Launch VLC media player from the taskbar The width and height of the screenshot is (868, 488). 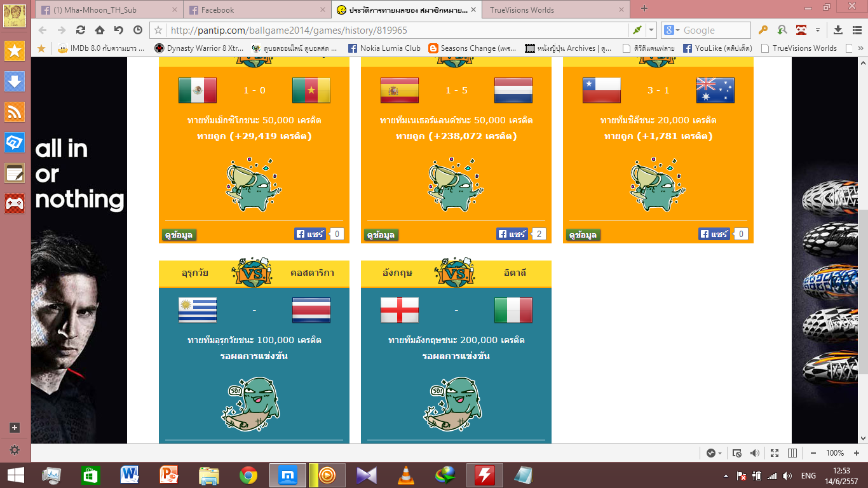[406, 475]
